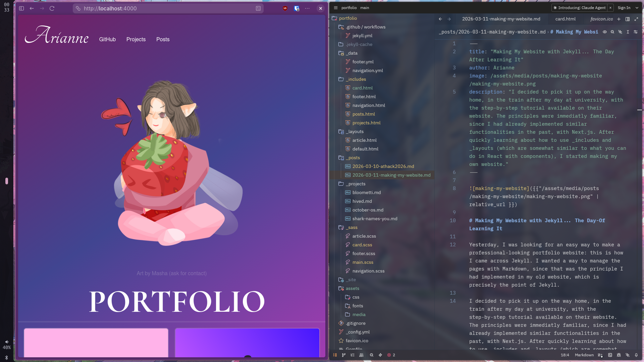This screenshot has height=362, width=644.
Task: Click the Markdown language selector
Action: coord(584,355)
